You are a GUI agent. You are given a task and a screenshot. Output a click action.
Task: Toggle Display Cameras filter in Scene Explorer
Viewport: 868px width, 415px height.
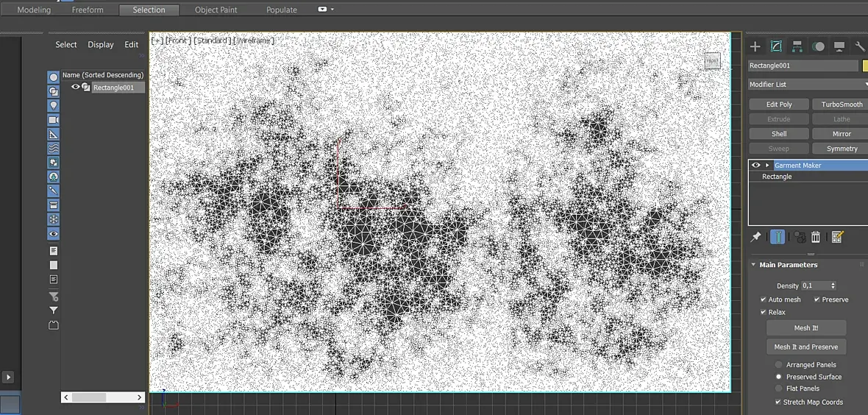point(54,120)
